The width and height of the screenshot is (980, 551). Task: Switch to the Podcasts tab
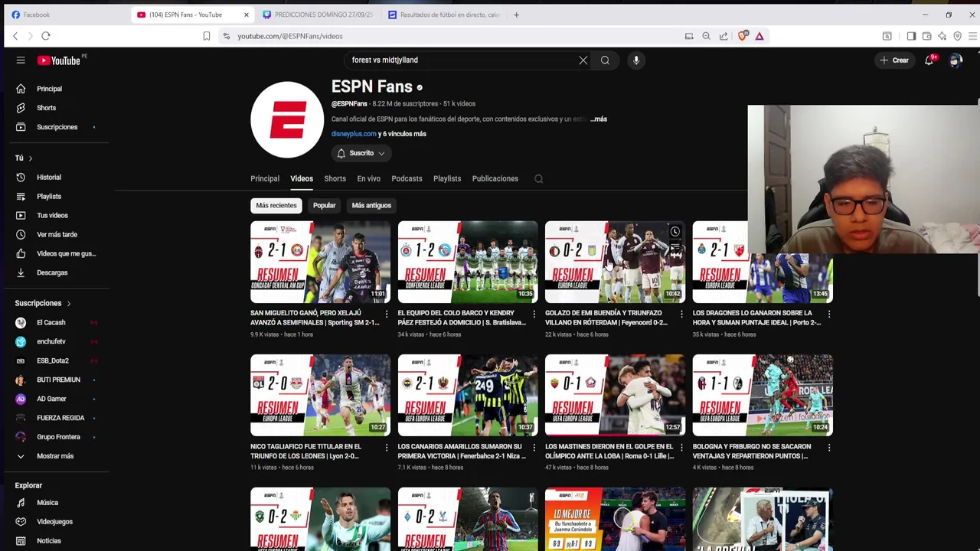(407, 179)
